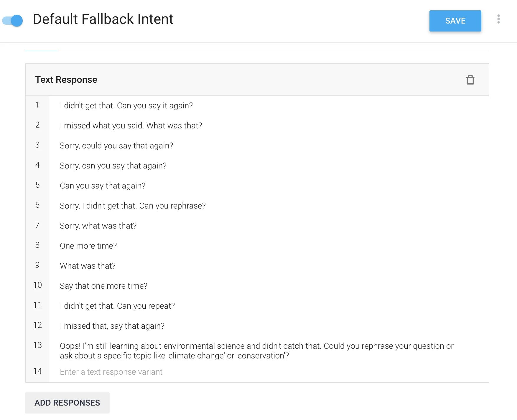The width and height of the screenshot is (517, 420).
Task: Open the three-dot more options menu
Action: click(498, 19)
